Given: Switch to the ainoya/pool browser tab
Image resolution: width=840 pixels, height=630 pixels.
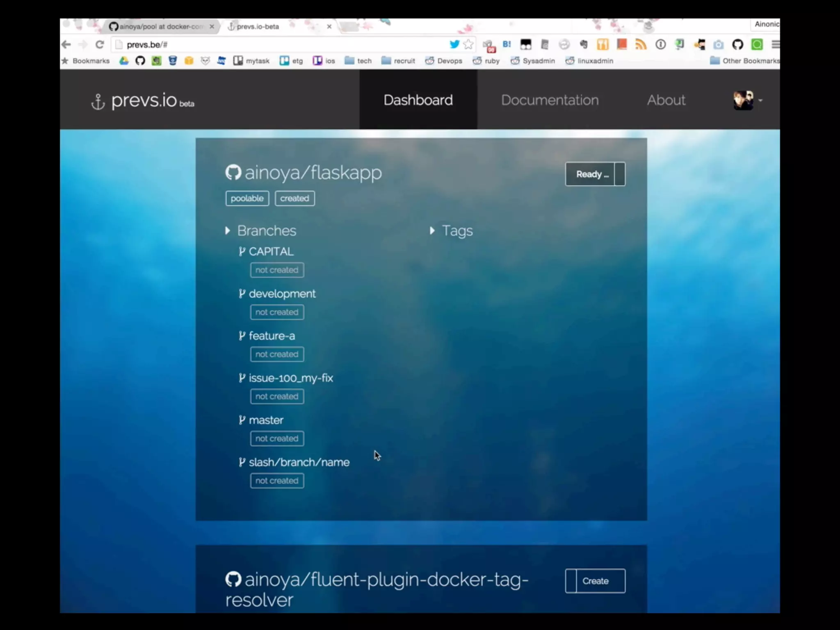Looking at the screenshot, I should (161, 27).
